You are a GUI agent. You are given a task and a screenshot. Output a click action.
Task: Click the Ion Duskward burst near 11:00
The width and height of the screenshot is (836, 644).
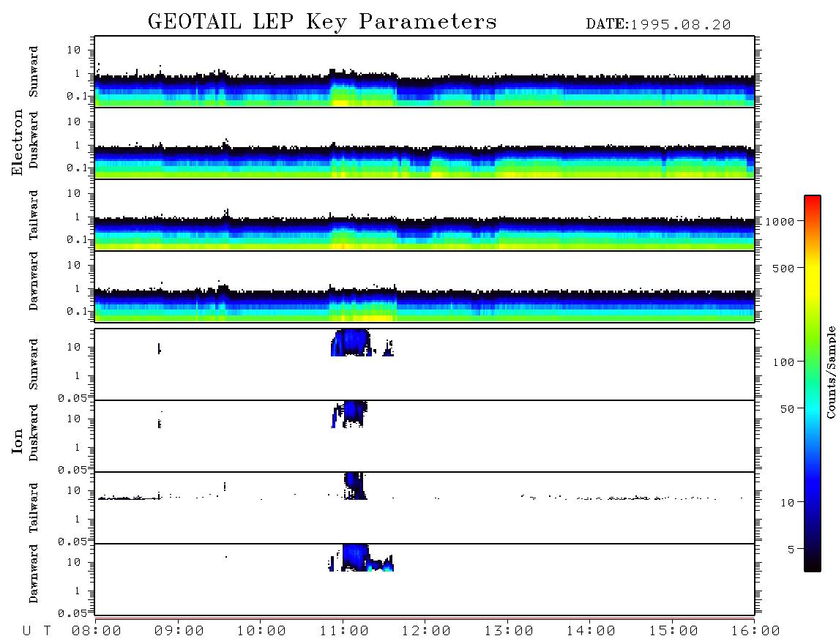pos(353,413)
